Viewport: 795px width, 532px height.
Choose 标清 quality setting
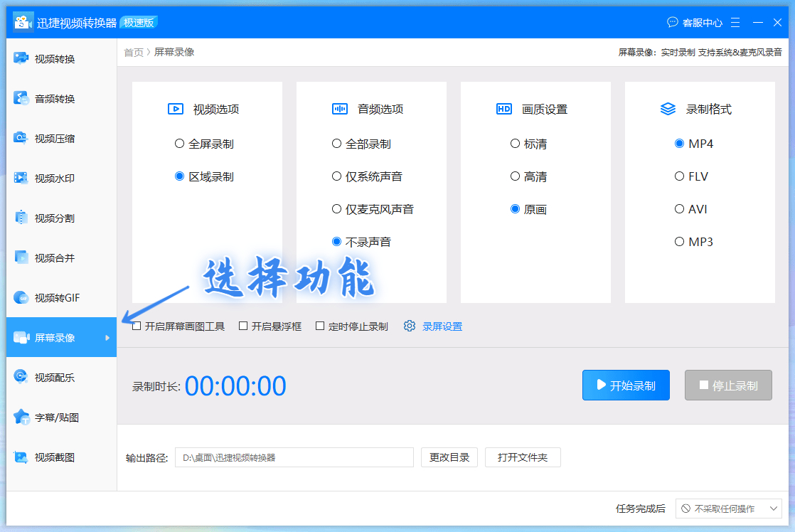coord(528,144)
